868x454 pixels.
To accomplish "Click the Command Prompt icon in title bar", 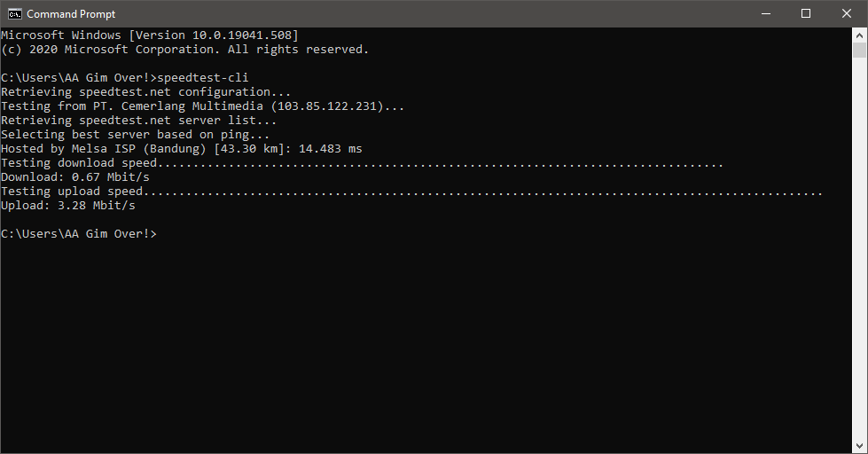I will (x=15, y=13).
